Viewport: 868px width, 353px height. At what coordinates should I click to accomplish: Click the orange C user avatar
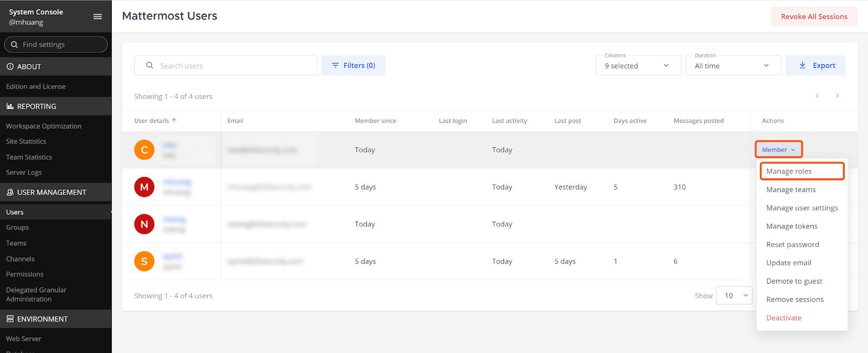click(x=144, y=150)
